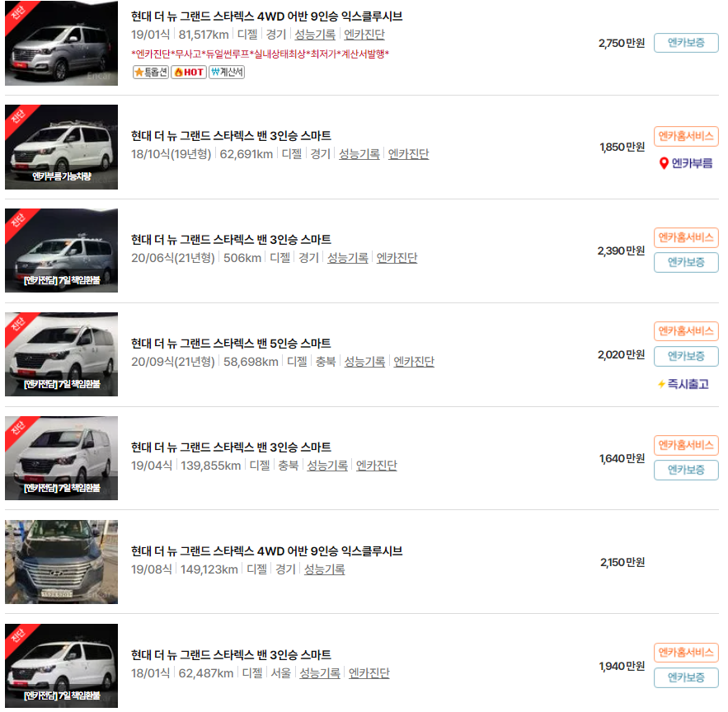Viewport: 728px width, 712px height.
Task: Open the 2,750만원 silver Starex thumbnail
Action: point(61,43)
